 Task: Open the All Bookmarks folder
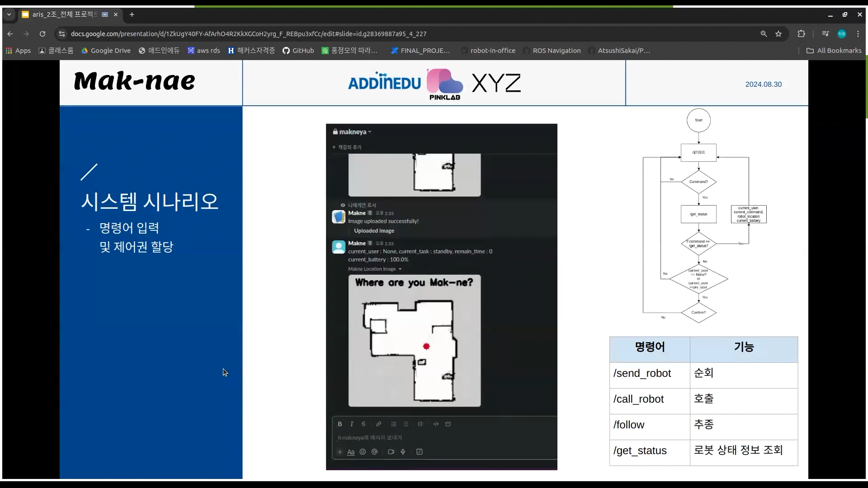834,51
